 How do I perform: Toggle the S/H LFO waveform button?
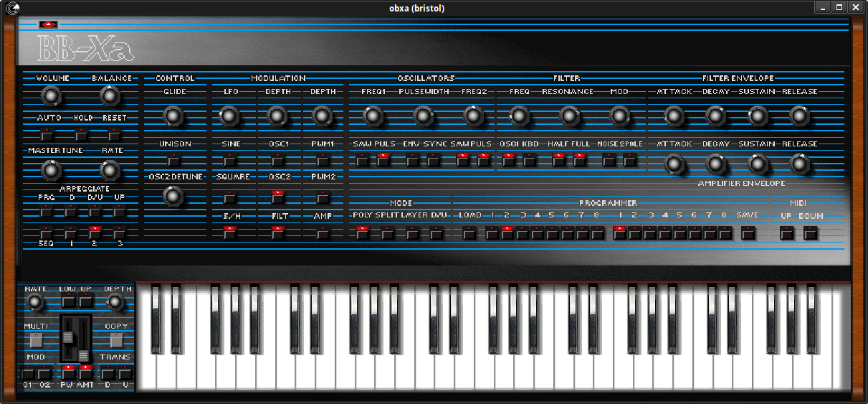point(229,232)
